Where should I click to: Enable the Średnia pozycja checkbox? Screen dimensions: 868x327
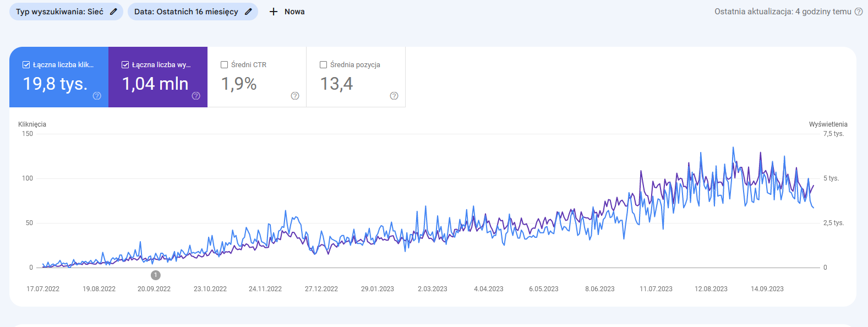tap(323, 65)
